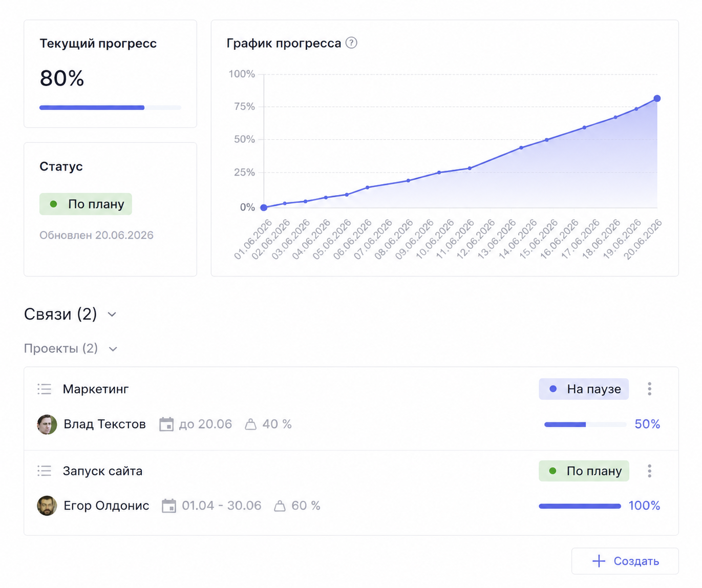The height and width of the screenshot is (588, 702).
Task: Click the weight icon next to 60 %
Action: [x=280, y=506]
